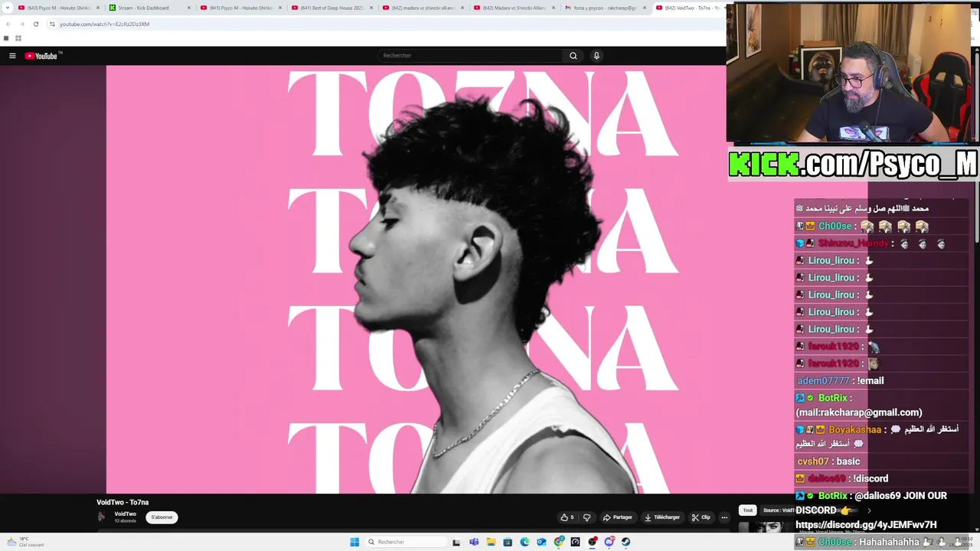Screen dimensions: 980x551
Task: Open File Explorer from the taskbar
Action: point(491,542)
